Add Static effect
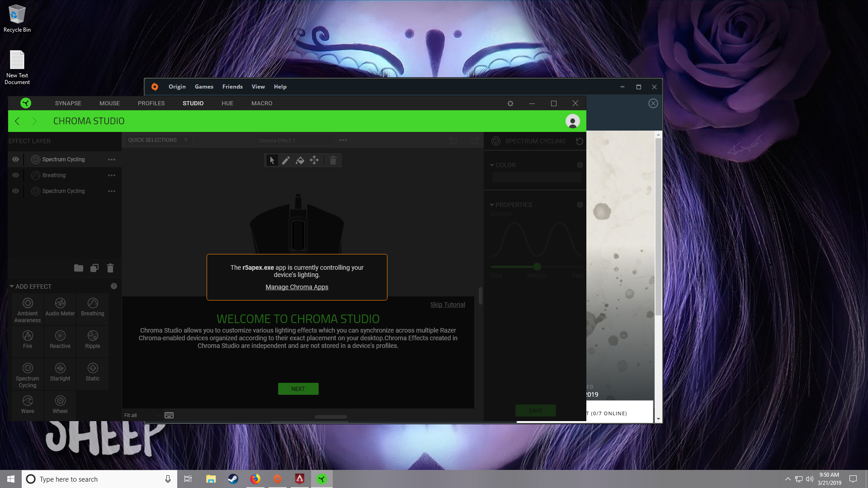 click(x=93, y=375)
